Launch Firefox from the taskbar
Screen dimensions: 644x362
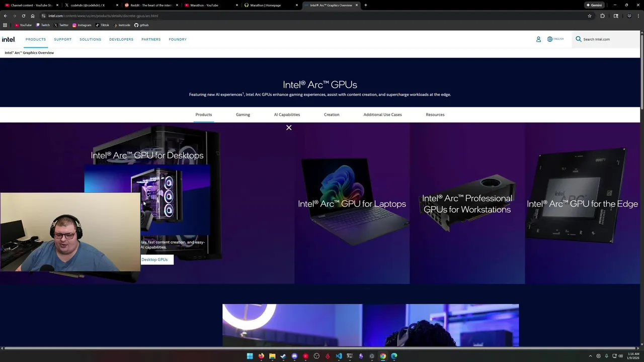[x=261, y=356]
